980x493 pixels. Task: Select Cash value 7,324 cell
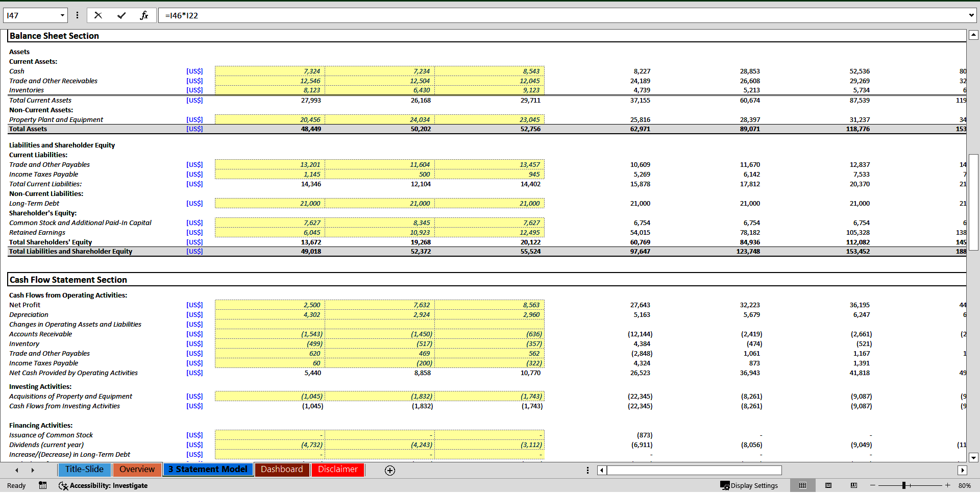[x=270, y=71]
